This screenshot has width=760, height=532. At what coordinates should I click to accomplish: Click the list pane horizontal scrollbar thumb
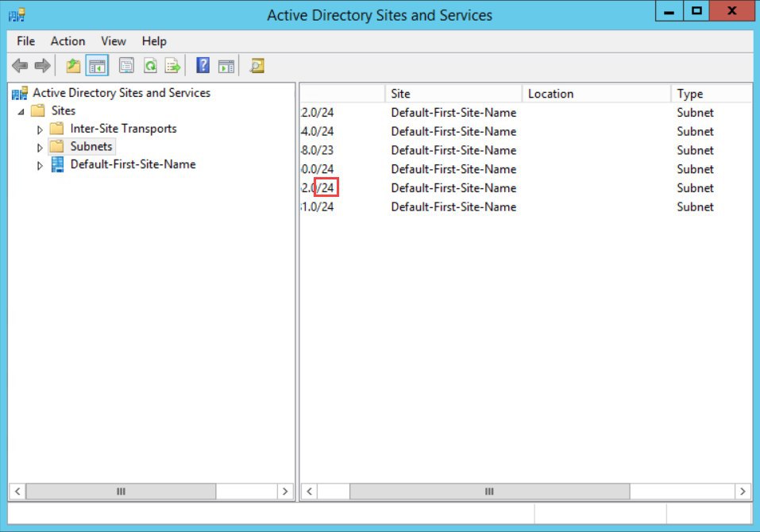pos(489,492)
